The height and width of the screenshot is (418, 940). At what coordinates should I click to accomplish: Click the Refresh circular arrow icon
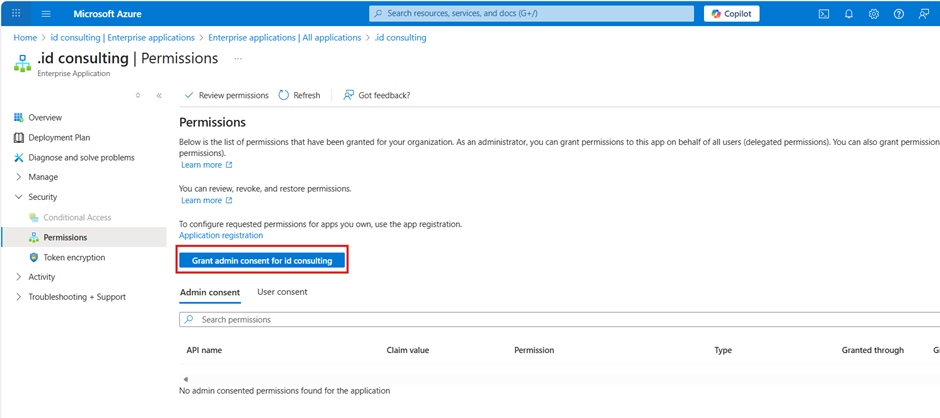[284, 95]
